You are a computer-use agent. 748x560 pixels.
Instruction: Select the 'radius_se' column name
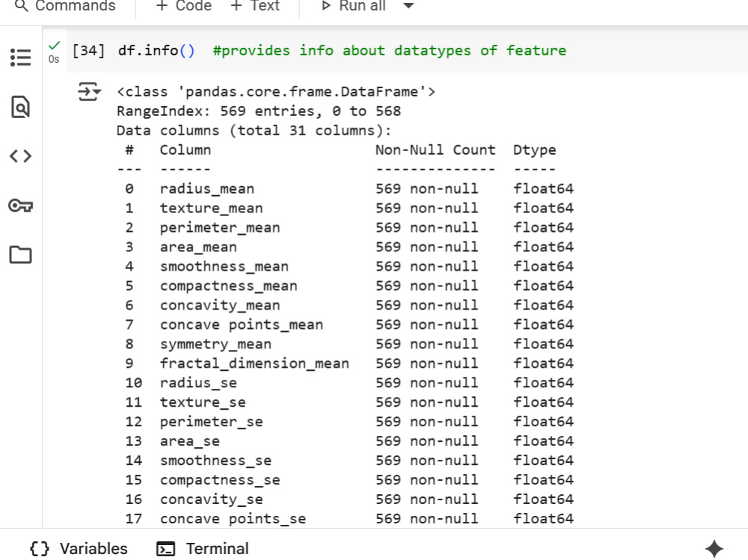[x=198, y=383]
